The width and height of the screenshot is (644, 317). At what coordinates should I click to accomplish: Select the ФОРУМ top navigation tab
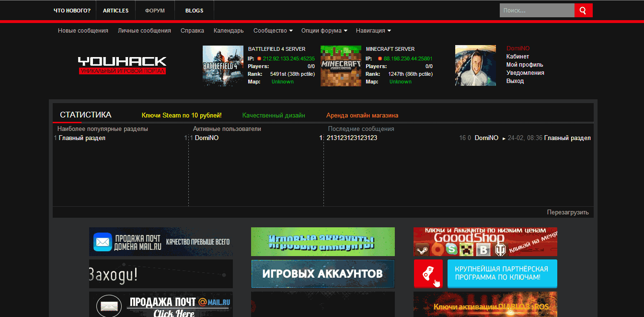[x=155, y=11]
